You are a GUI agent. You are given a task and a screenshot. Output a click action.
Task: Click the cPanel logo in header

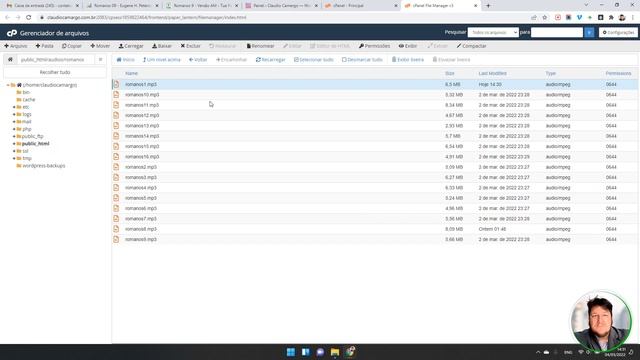point(12,33)
